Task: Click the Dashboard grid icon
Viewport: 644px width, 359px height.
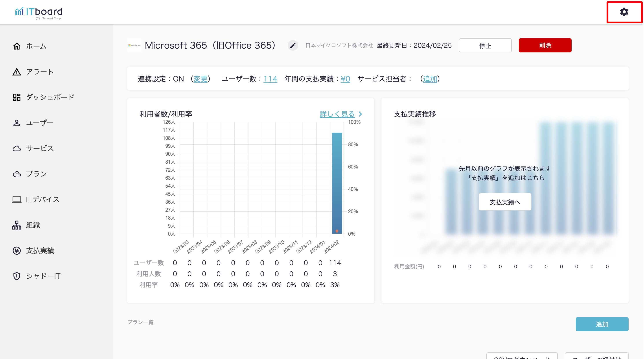Action: 17,97
